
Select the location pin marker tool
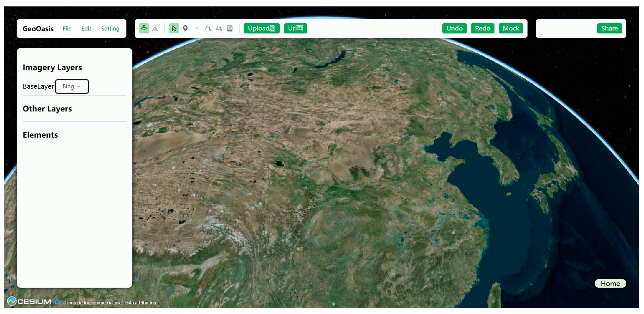point(185,28)
